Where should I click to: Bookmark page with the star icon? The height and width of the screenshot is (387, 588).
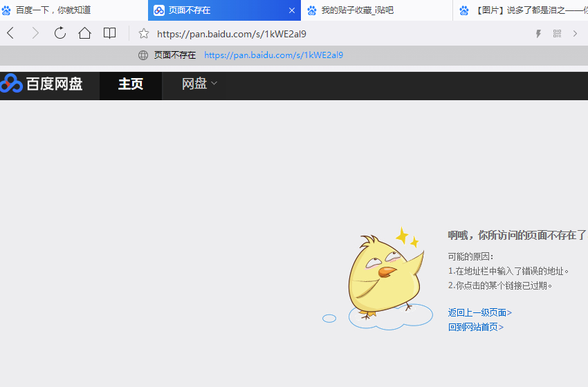[x=144, y=34]
